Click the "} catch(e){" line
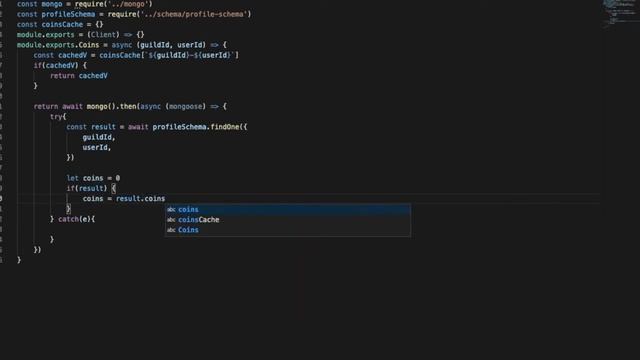The height and width of the screenshot is (360, 640). 72,219
